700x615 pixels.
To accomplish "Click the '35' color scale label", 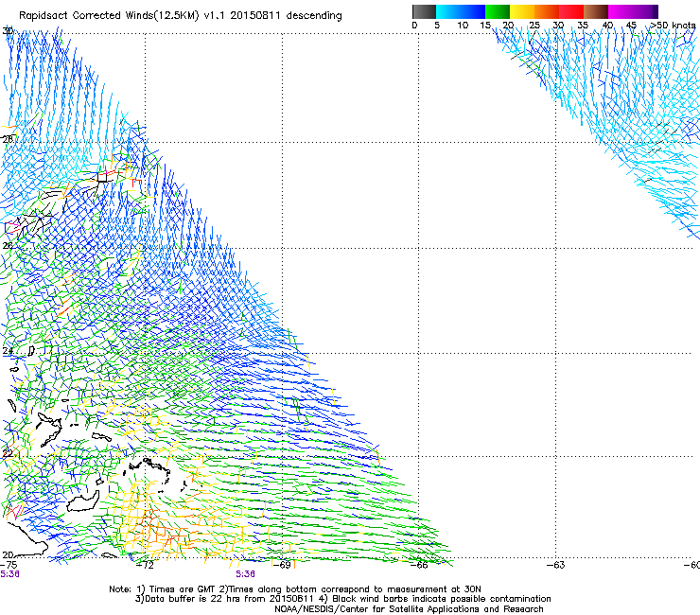I will (x=583, y=26).
